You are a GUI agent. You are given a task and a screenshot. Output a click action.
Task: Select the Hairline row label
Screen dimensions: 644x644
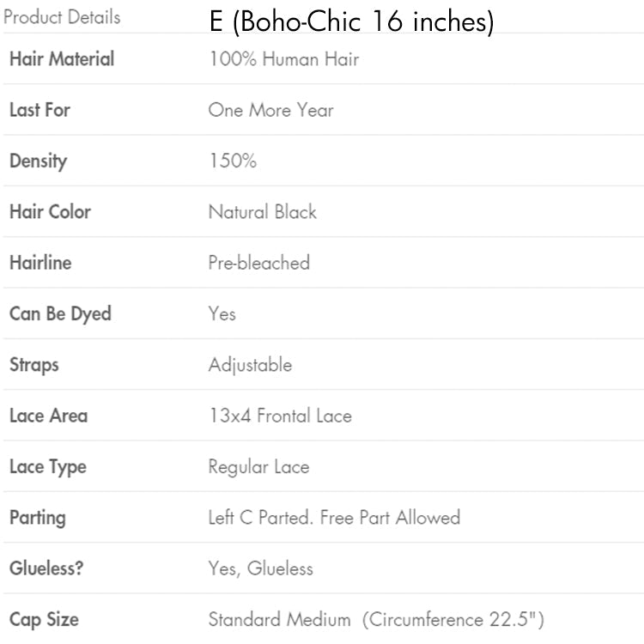40,263
